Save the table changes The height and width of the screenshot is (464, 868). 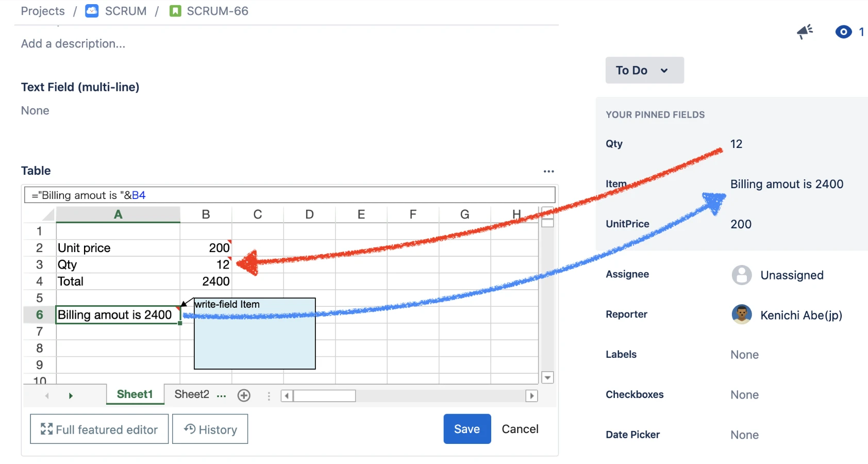tap(466, 428)
